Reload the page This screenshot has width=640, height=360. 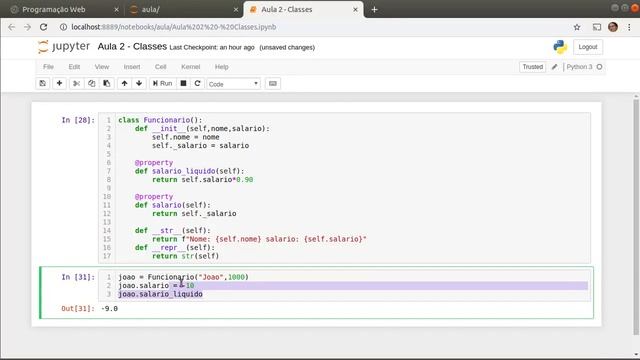coord(43,27)
